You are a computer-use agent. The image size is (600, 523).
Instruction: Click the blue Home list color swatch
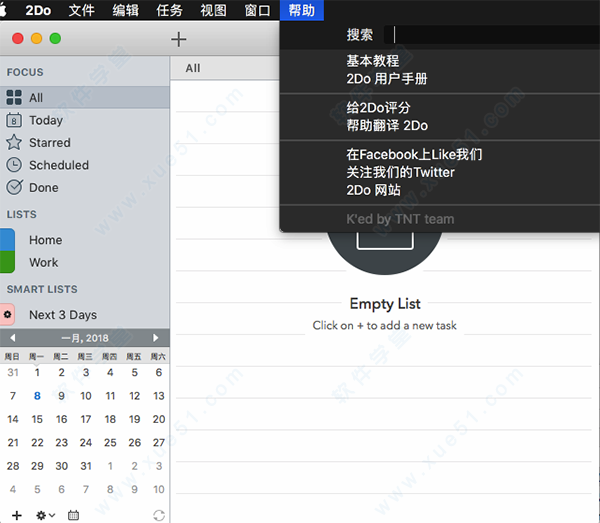tap(7, 240)
